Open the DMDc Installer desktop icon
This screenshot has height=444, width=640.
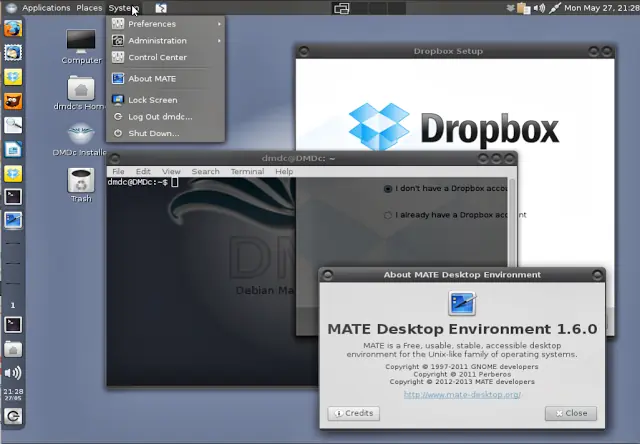point(81,140)
